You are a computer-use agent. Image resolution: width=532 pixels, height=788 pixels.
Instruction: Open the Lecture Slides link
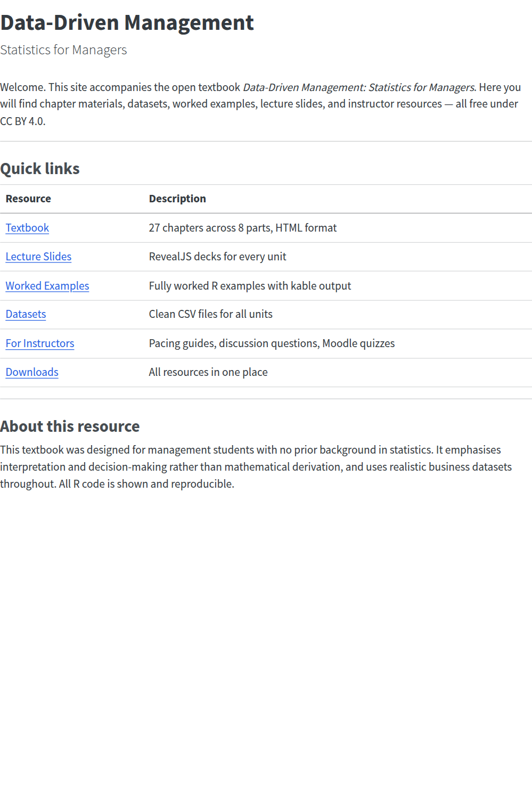click(x=38, y=257)
